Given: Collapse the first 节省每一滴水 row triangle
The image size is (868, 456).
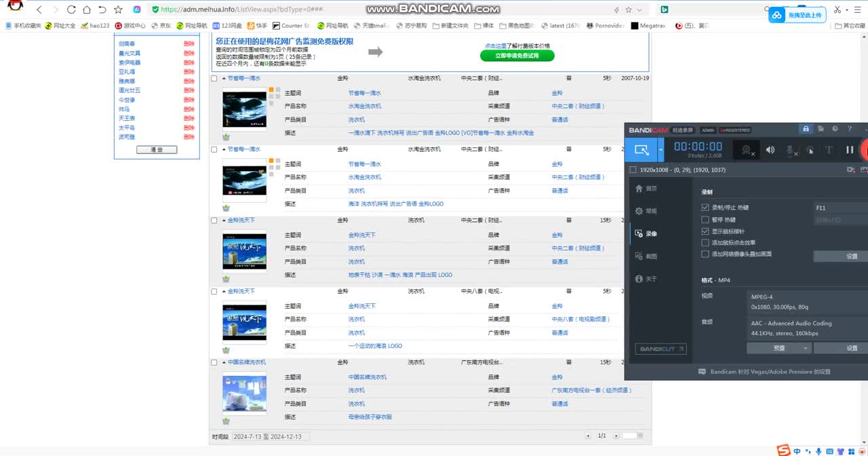Looking at the screenshot, I should coord(224,79).
